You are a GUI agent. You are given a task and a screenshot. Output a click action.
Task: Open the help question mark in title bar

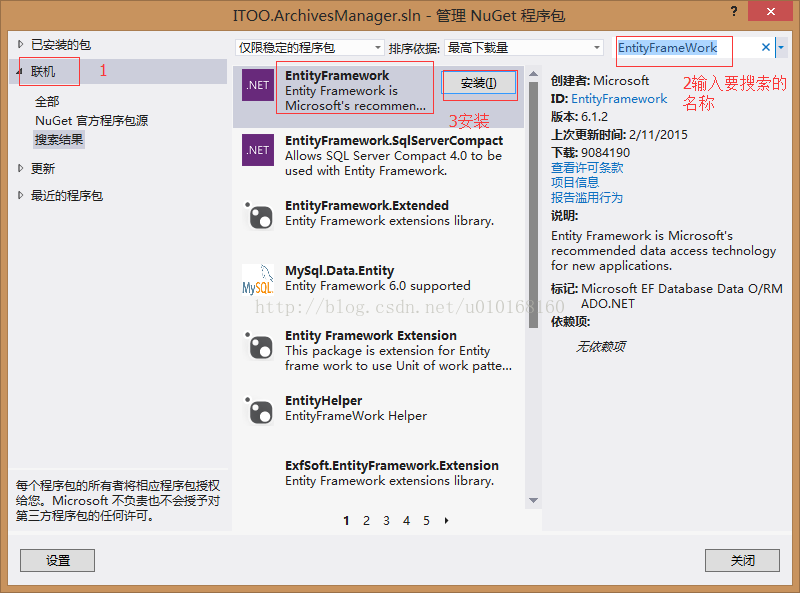pos(734,11)
